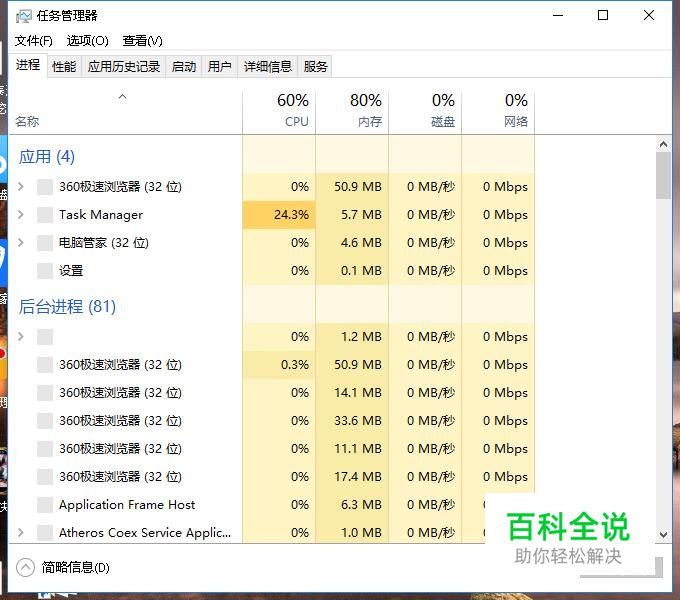
Task: Sort by the 80% 内存 column header
Action: tap(352, 112)
